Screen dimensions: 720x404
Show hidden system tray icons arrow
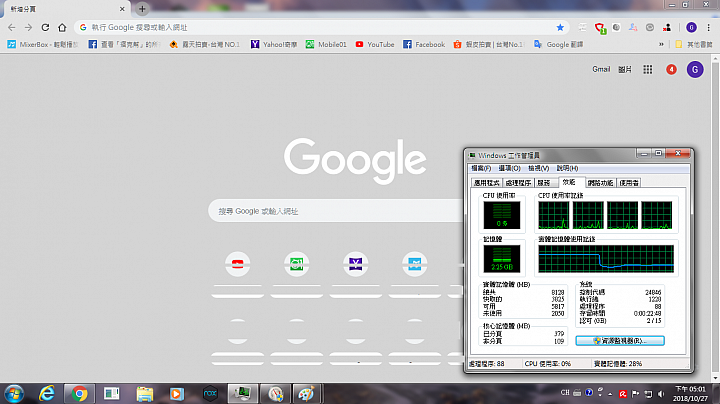pos(610,394)
